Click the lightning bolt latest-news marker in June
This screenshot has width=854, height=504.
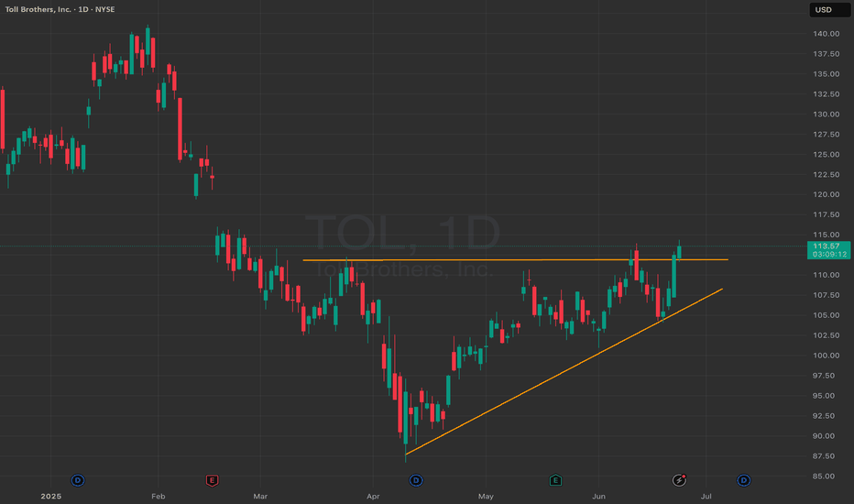(x=679, y=480)
